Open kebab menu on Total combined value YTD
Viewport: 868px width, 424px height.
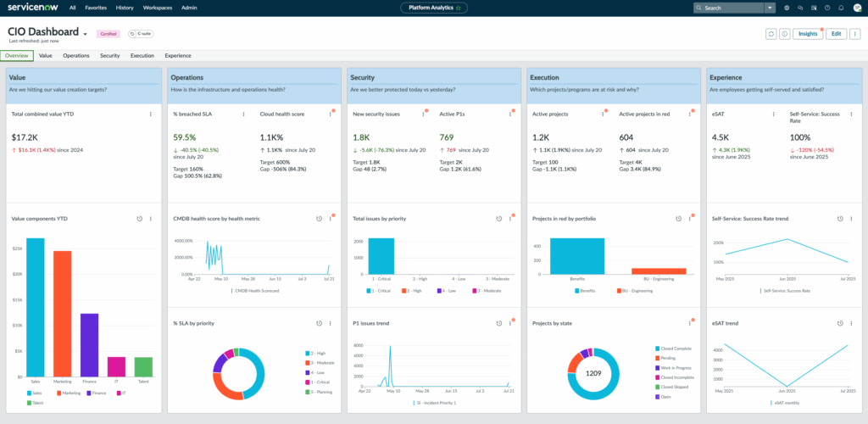tap(151, 114)
